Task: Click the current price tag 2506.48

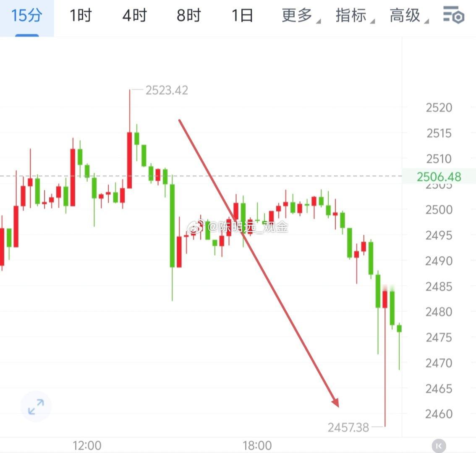Action: [x=439, y=177]
